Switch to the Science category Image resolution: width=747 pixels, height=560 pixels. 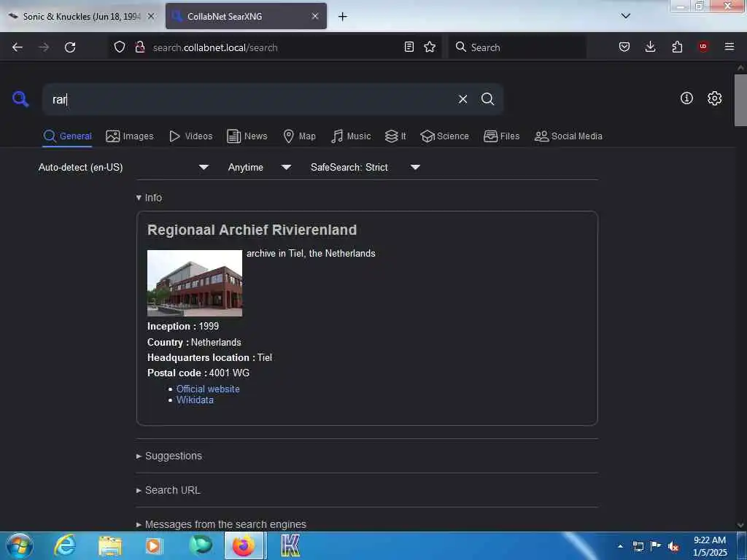point(444,136)
